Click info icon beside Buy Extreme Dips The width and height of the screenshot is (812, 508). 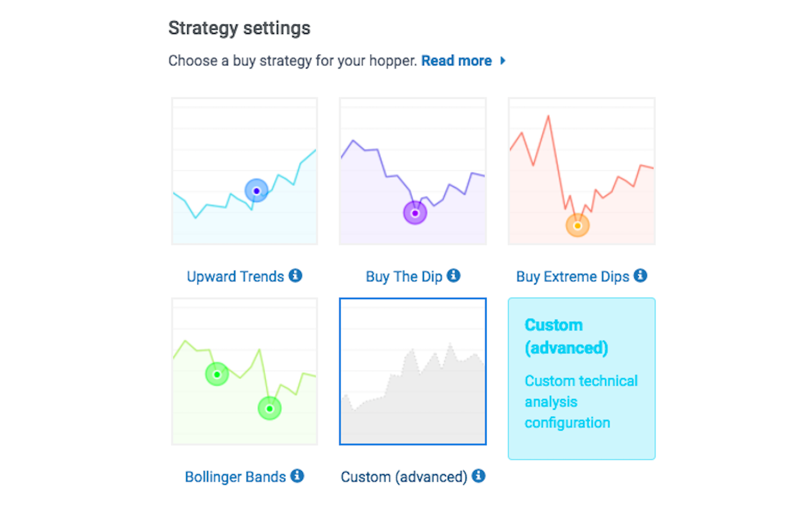click(x=640, y=275)
